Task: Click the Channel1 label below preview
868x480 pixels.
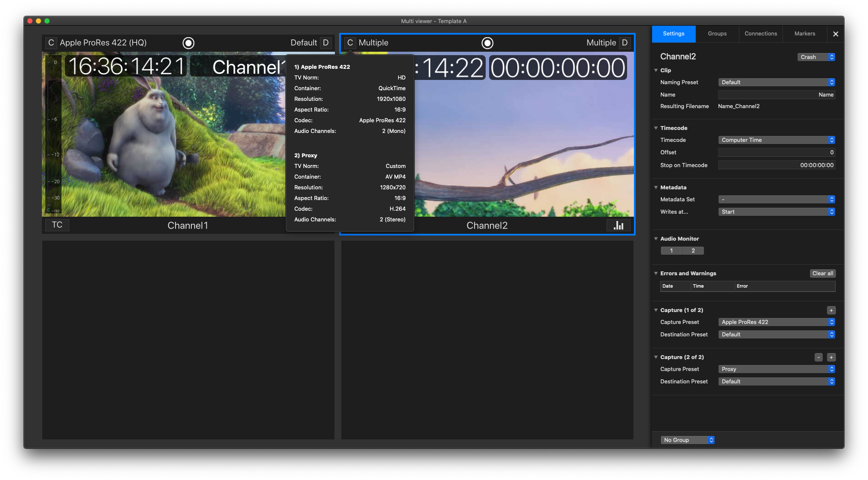Action: 188,226
